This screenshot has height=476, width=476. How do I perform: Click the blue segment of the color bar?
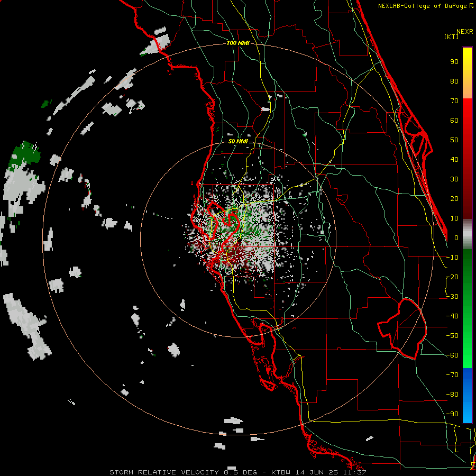pyautogui.click(x=467, y=396)
